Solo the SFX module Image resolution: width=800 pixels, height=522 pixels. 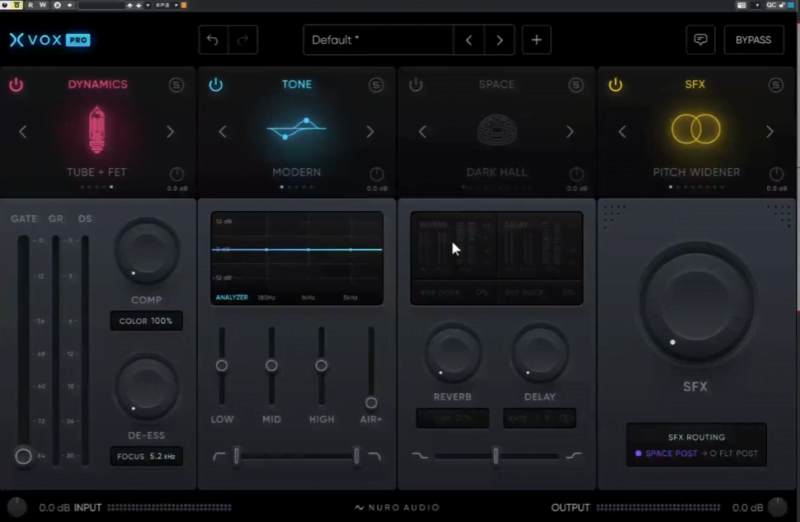click(776, 85)
